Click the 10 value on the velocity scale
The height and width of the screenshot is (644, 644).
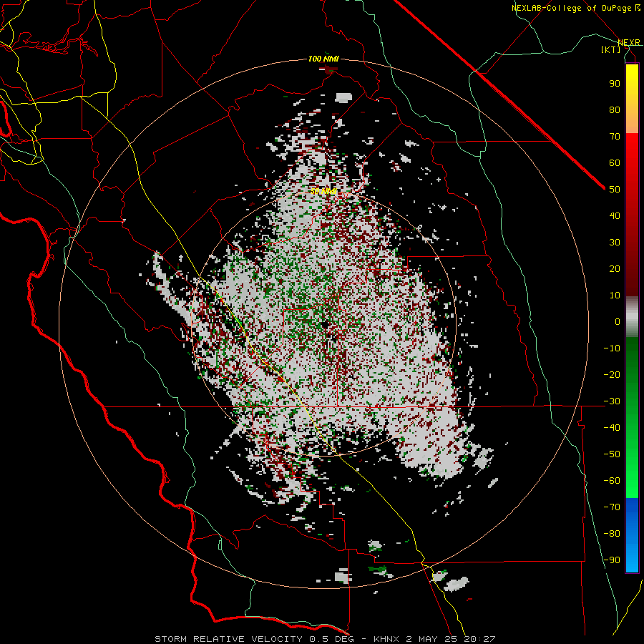pos(615,296)
